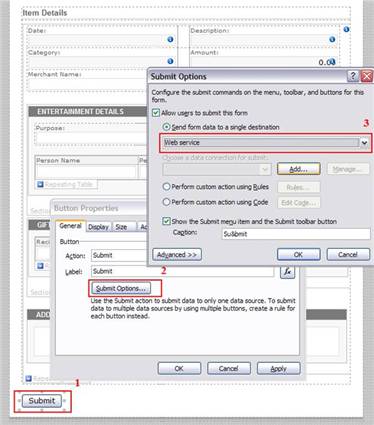Click the info icon right of Item Details section
The image size is (374, 425).
point(346,29)
